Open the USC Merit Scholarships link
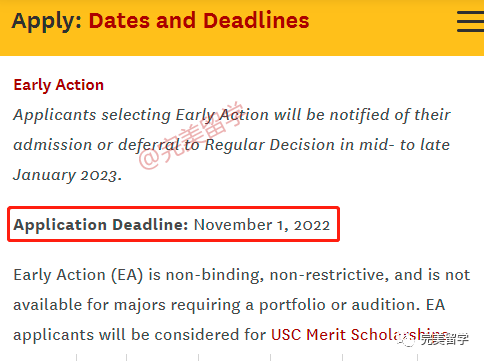Viewport: 484px width, 361px height. (359, 335)
